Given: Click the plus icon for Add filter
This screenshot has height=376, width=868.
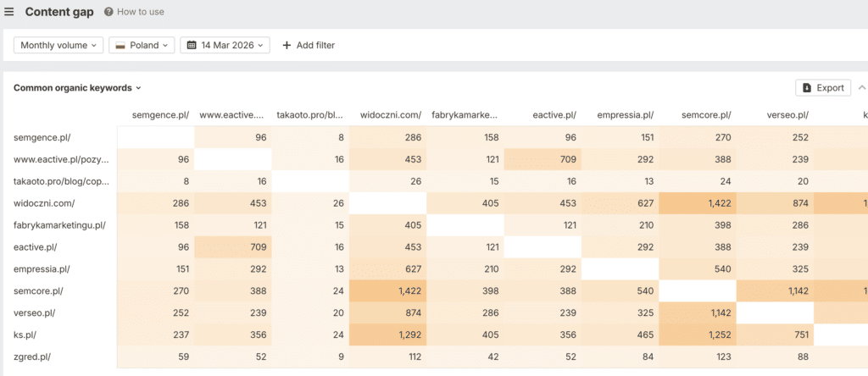Looking at the screenshot, I should (x=287, y=46).
